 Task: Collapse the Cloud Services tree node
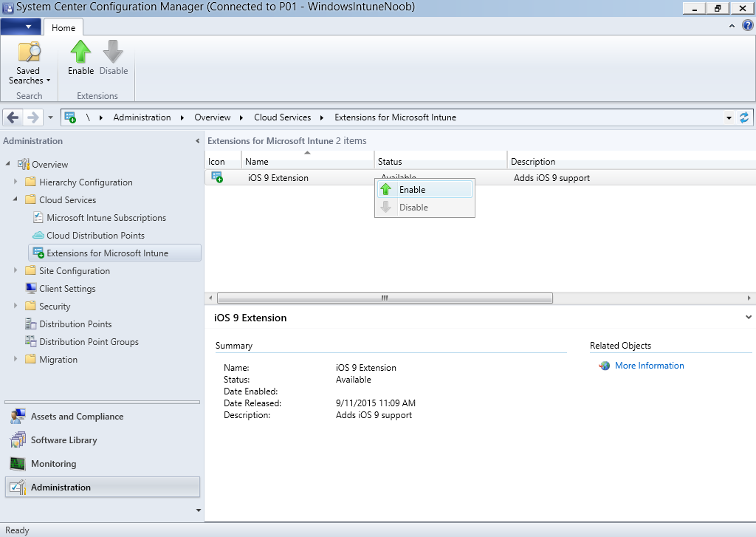point(16,199)
